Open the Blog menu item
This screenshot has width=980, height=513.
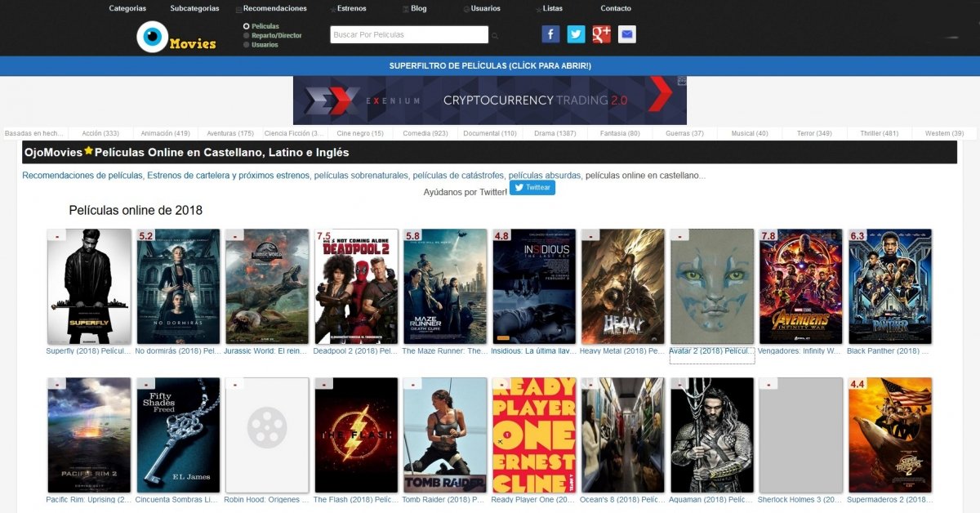(418, 8)
